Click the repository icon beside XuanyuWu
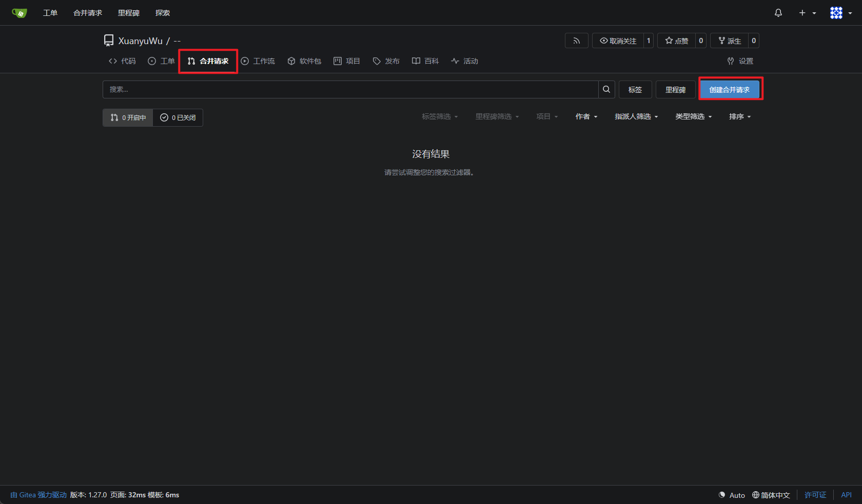Screen dimensions: 862x504 109,41
